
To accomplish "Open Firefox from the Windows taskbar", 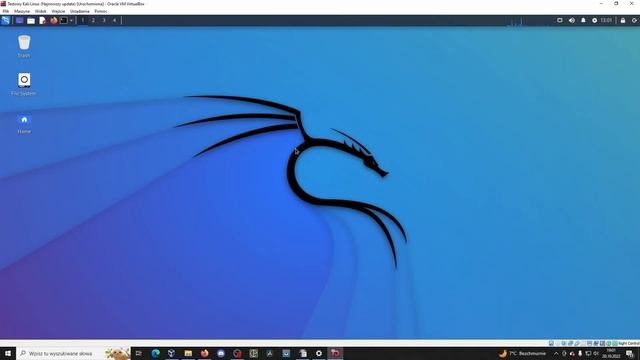I will tap(204, 353).
